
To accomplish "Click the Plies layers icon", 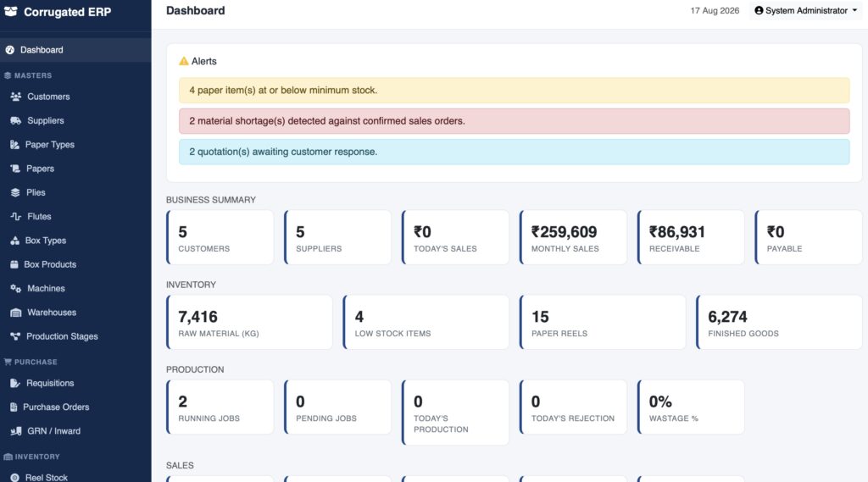I will click(15, 192).
